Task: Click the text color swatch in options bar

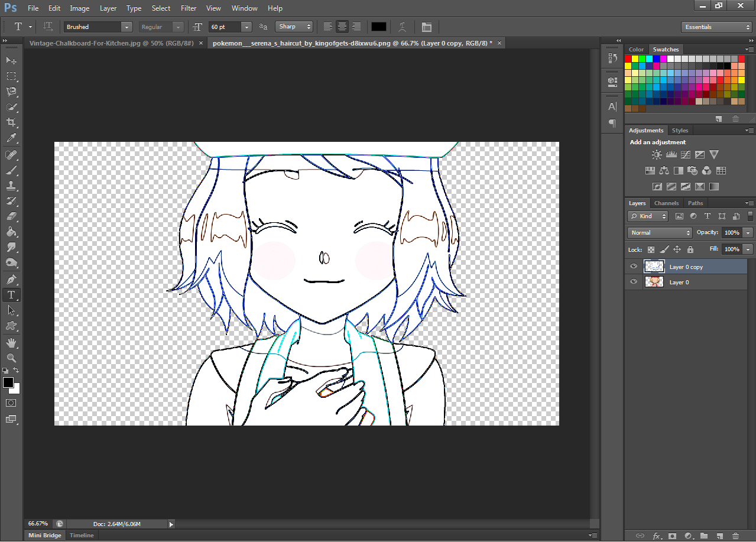Action: click(x=379, y=27)
